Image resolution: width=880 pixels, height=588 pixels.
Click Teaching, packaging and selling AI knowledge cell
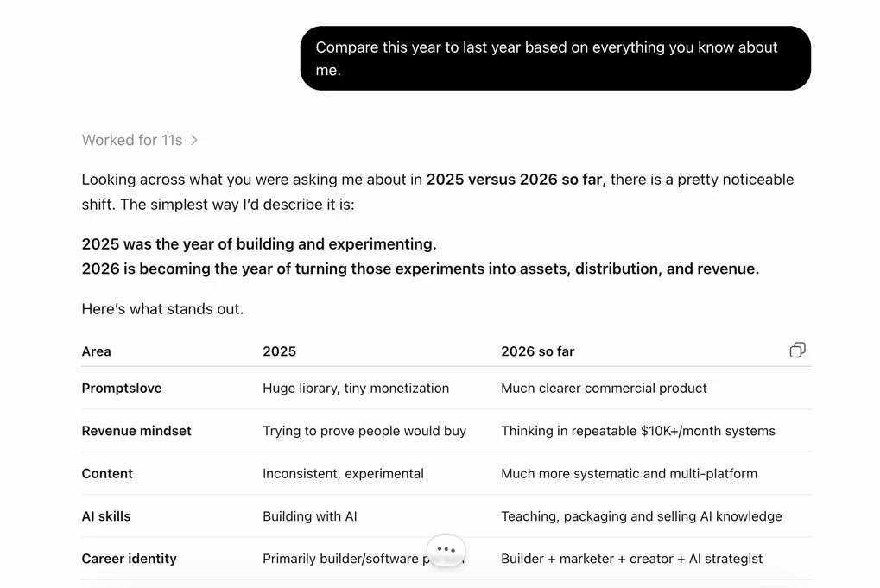coord(642,516)
